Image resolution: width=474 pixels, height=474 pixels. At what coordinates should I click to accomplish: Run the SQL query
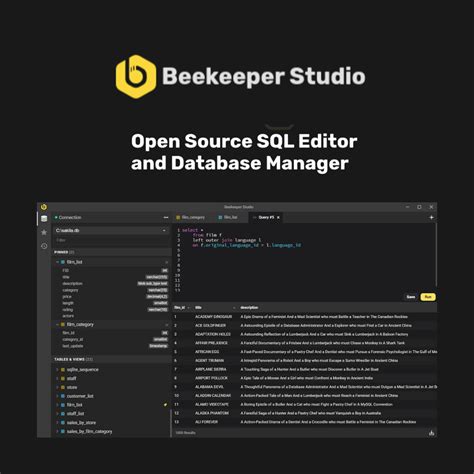428,297
